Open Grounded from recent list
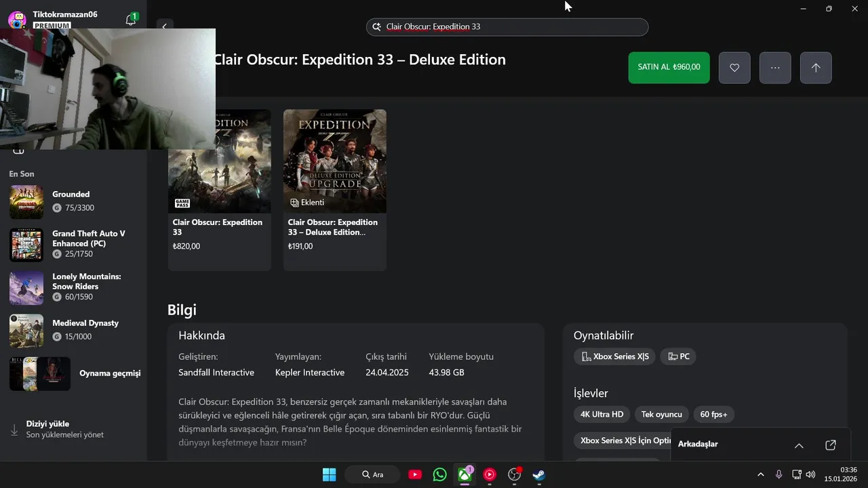868x488 pixels. [x=73, y=201]
